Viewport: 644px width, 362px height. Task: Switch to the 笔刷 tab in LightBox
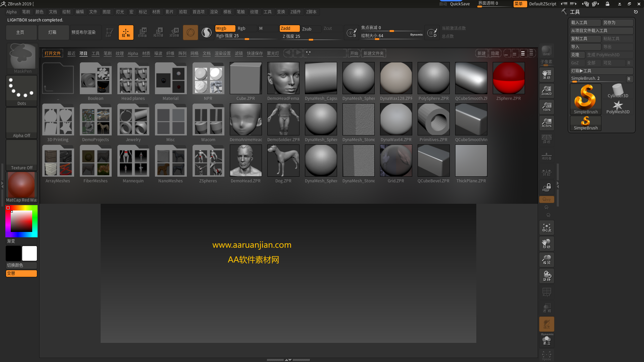tap(107, 53)
